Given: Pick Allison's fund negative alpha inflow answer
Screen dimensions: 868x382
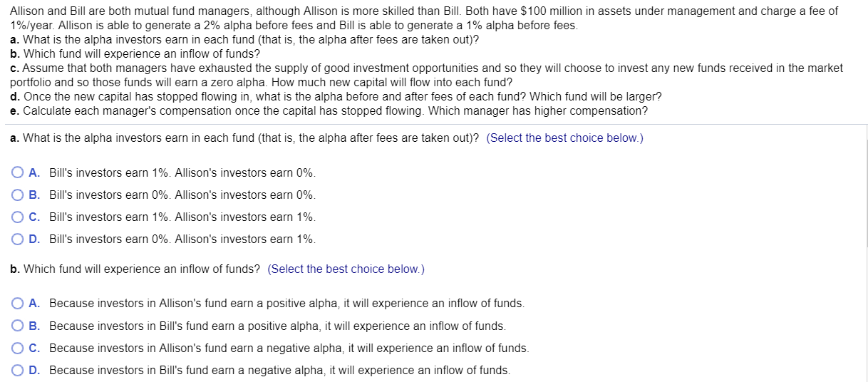Looking at the screenshot, I should (289, 348).
